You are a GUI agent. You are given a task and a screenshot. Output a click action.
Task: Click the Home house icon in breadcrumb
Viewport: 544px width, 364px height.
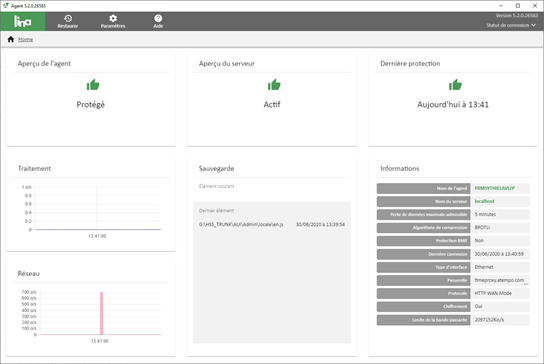pyautogui.click(x=11, y=39)
